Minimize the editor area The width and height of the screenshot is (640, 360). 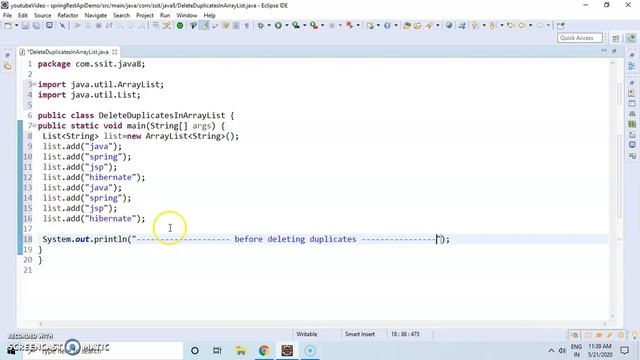pyautogui.click(x=604, y=51)
